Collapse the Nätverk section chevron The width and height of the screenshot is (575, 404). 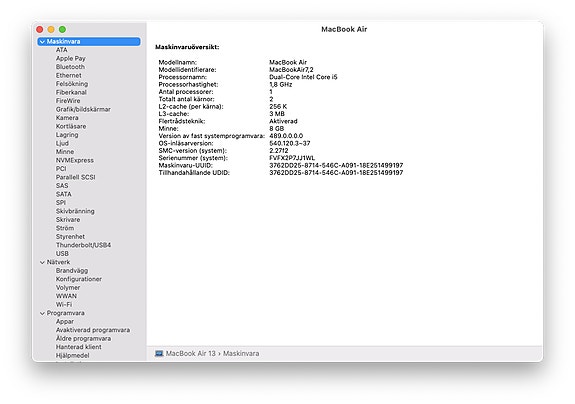point(42,262)
